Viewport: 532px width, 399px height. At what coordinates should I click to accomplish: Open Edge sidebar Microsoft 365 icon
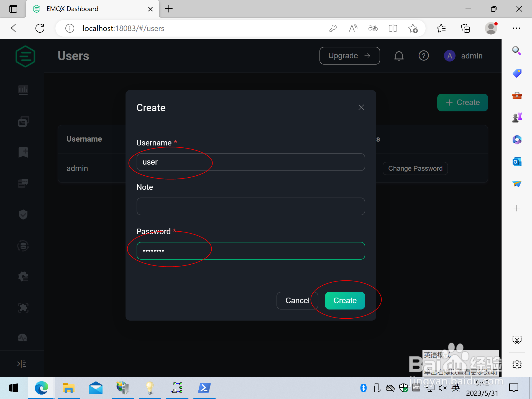tap(516, 140)
